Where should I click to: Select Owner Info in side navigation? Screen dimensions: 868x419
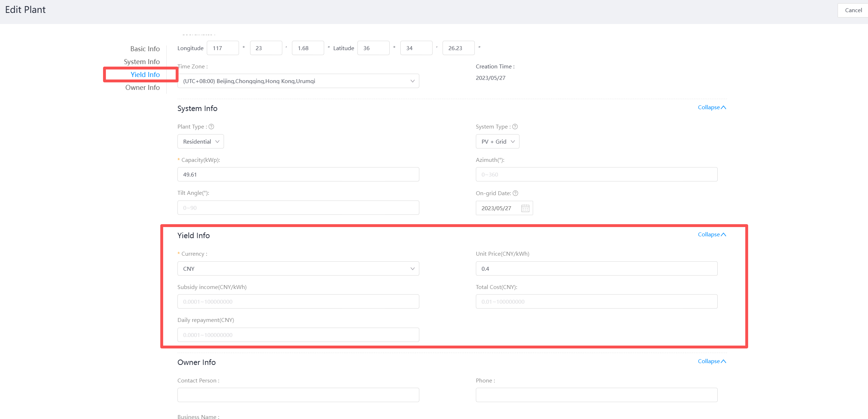tap(142, 87)
